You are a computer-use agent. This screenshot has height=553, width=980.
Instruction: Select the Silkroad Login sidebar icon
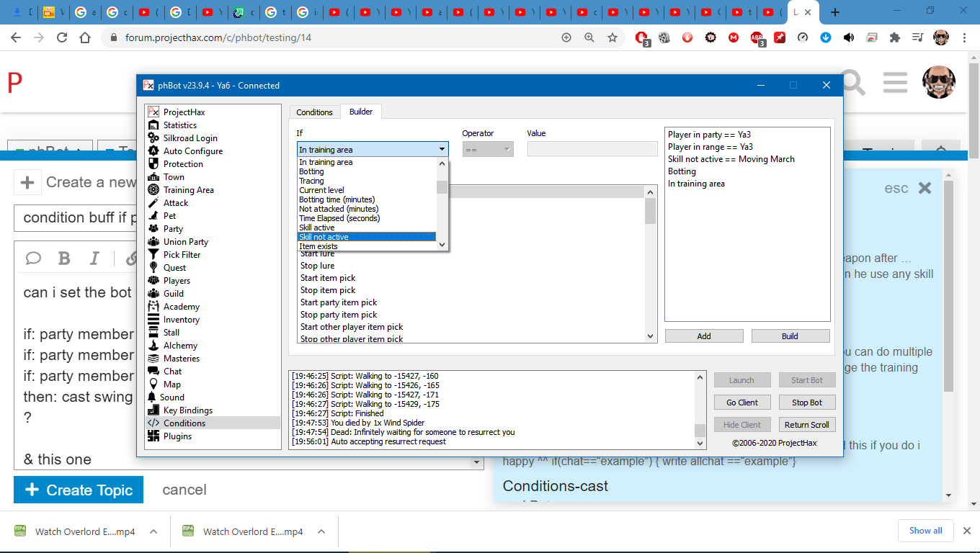pyautogui.click(x=153, y=138)
